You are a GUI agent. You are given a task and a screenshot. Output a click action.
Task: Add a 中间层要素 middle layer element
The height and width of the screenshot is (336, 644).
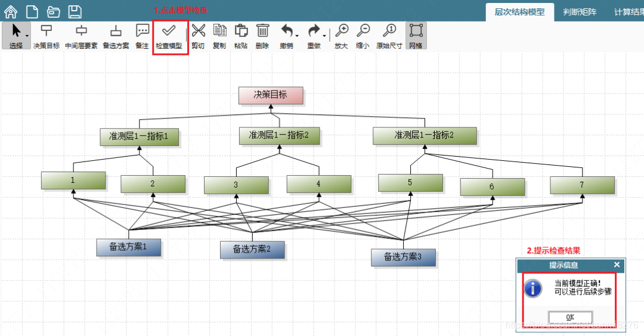pos(81,36)
